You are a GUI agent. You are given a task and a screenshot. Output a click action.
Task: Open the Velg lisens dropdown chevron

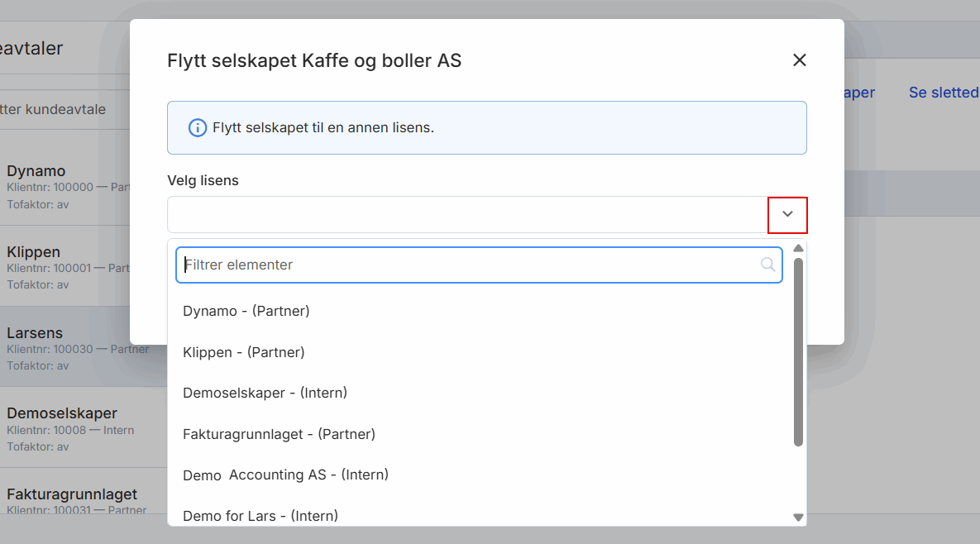786,215
